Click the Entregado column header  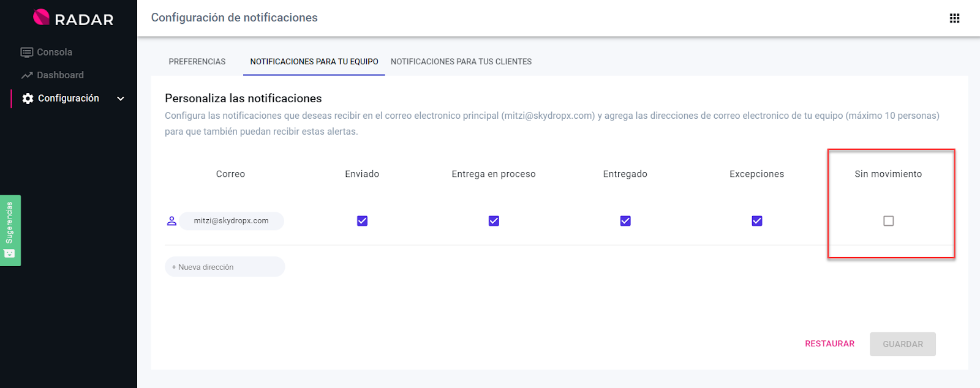pos(625,174)
